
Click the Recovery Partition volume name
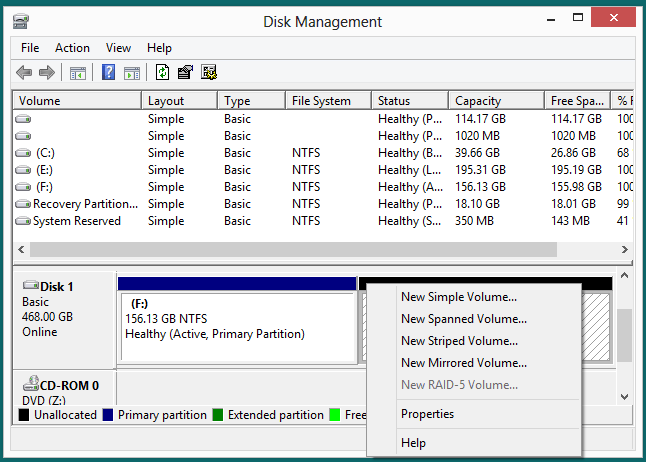85,204
